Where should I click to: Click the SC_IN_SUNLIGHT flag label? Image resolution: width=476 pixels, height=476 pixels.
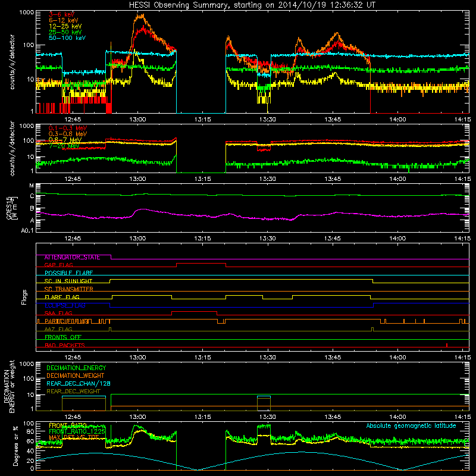click(68, 281)
